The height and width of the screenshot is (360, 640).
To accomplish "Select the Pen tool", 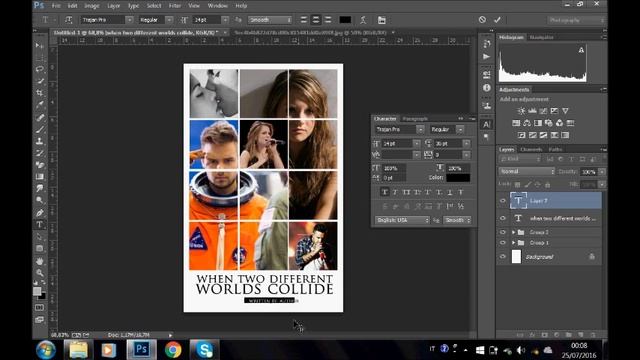I will (x=39, y=213).
